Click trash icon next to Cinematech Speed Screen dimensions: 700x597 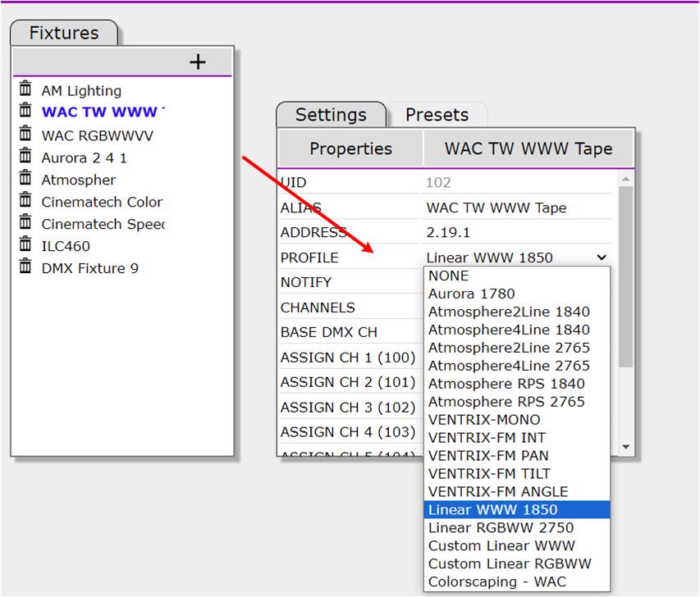(25, 221)
